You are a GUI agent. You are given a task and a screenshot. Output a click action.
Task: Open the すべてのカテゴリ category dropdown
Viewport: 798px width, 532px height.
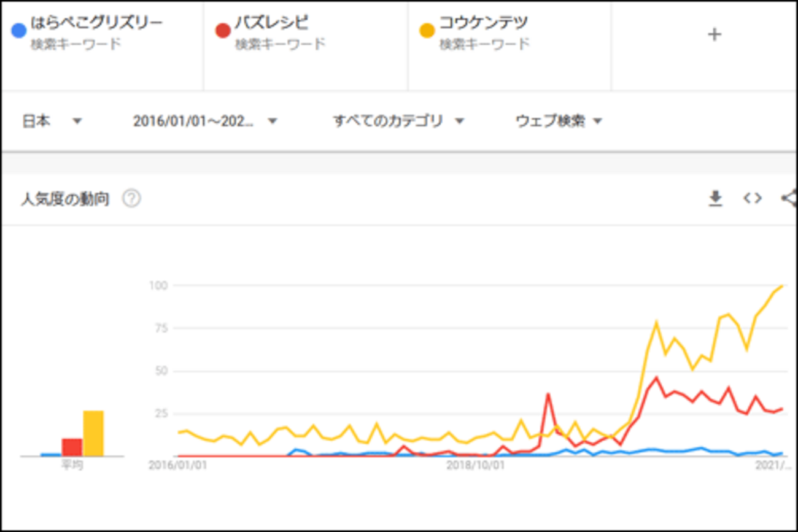pyautogui.click(x=398, y=121)
